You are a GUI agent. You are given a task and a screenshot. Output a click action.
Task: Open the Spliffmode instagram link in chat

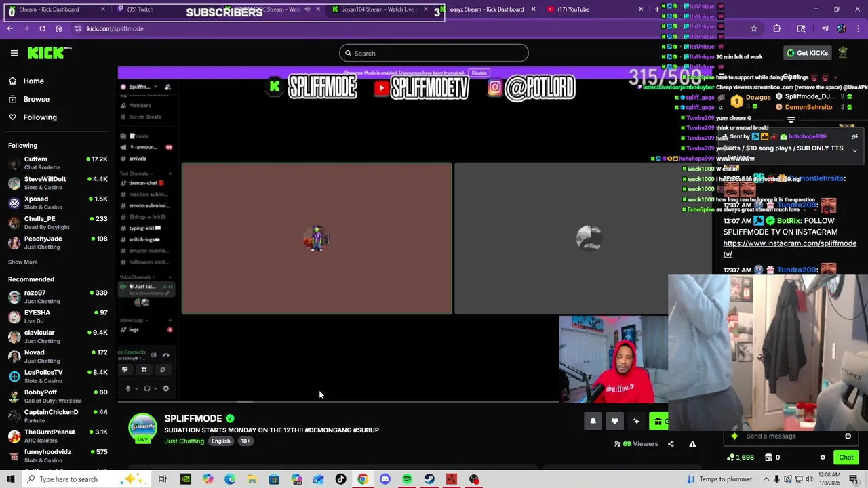tap(789, 249)
